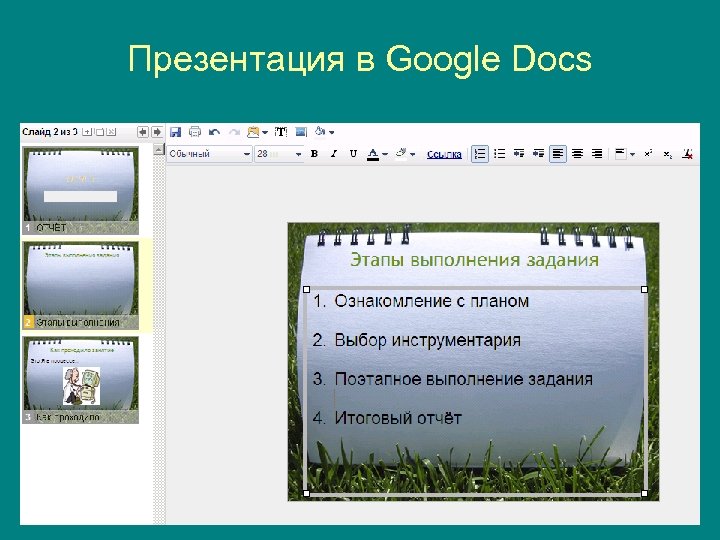This screenshot has height=540, width=720.
Task: Click the text color A swatch
Action: point(373,154)
